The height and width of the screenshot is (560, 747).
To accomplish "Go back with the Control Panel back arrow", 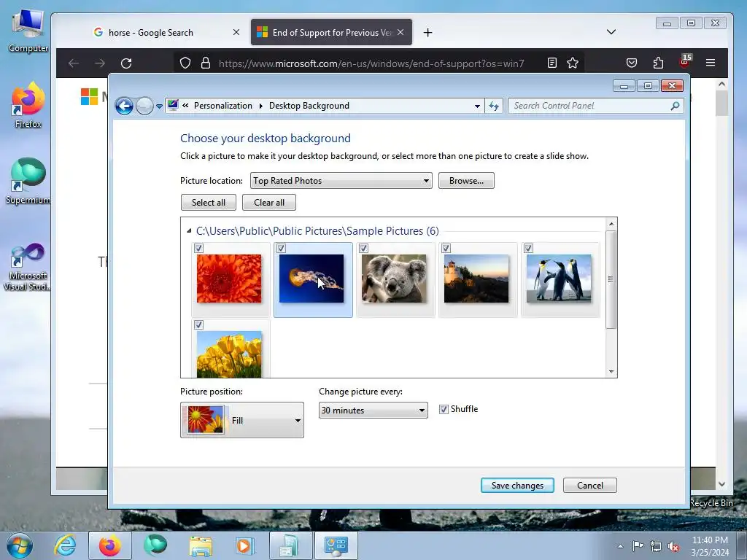I will [124, 106].
